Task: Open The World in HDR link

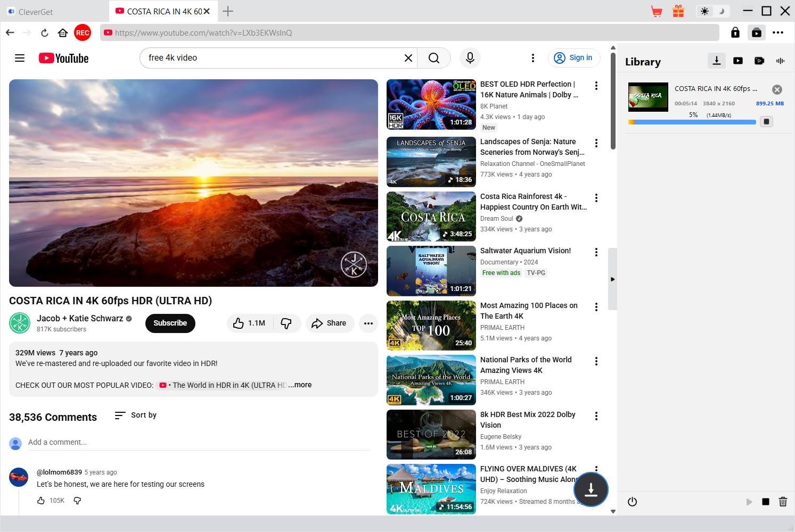Action: 223,385
